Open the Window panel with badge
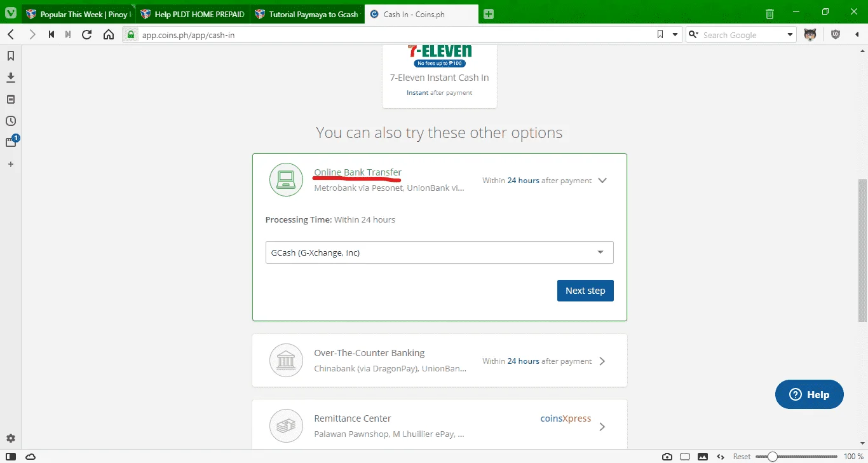Image resolution: width=868 pixels, height=463 pixels. (11, 142)
